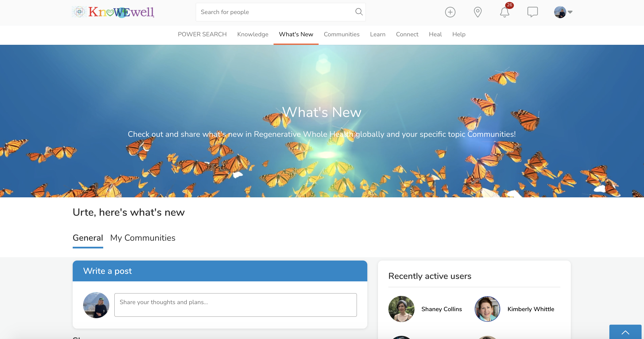Open the plus create icon

pyautogui.click(x=450, y=12)
